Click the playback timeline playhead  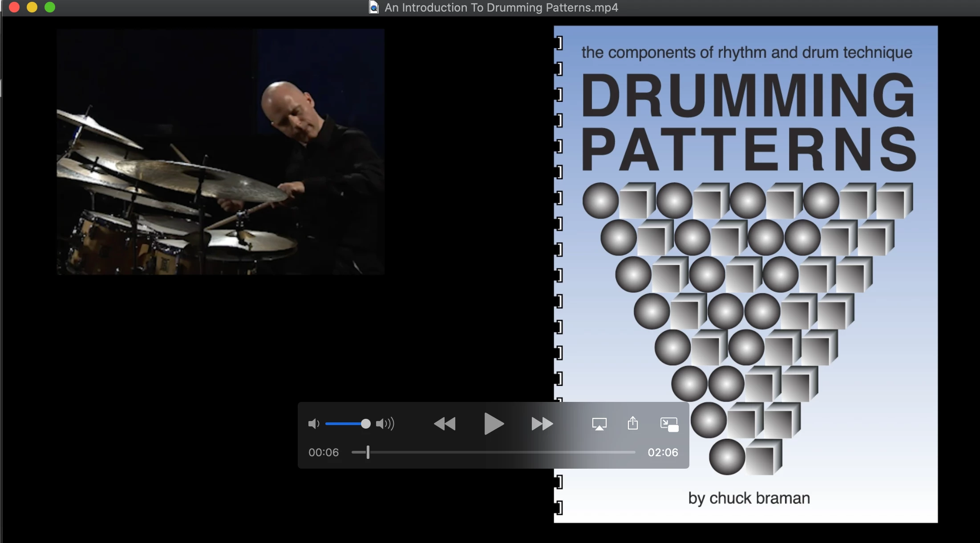point(368,452)
